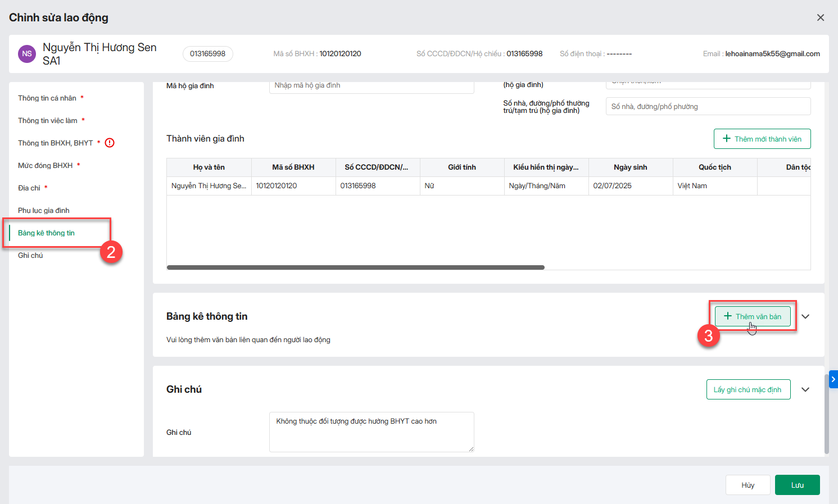This screenshot has width=838, height=504.
Task: Click the employee code badge 013165998
Action: [207, 54]
